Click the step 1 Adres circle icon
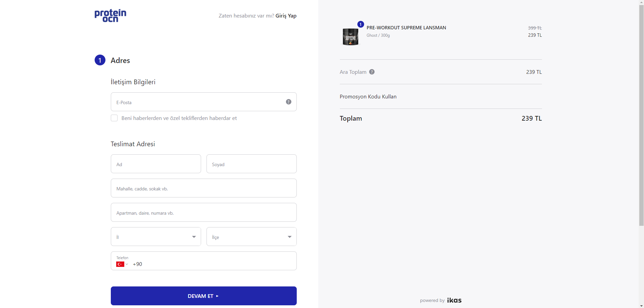This screenshot has width=644, height=308. coord(100,60)
